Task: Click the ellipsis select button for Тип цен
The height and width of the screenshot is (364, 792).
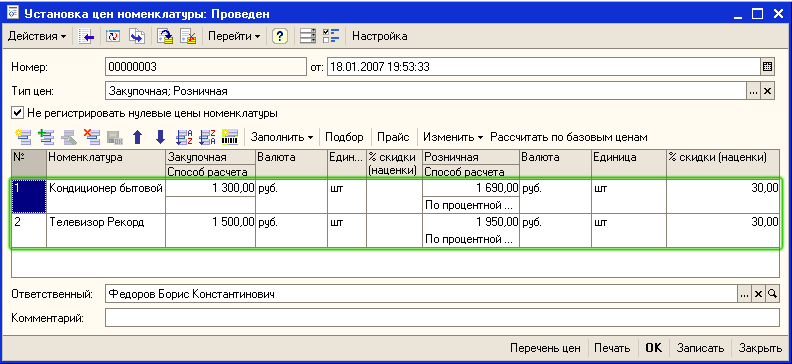Action: pos(753,91)
